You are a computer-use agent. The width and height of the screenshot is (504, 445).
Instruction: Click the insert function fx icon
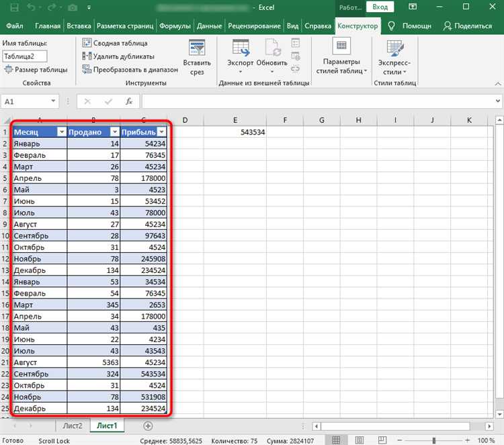click(129, 102)
